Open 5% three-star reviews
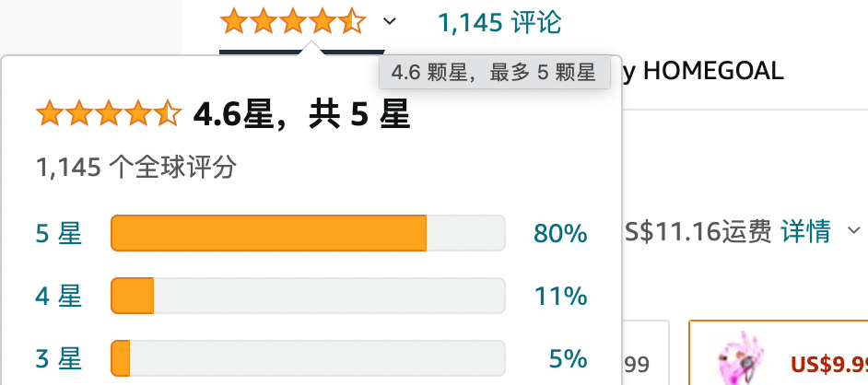The width and height of the screenshot is (868, 385). (x=568, y=358)
